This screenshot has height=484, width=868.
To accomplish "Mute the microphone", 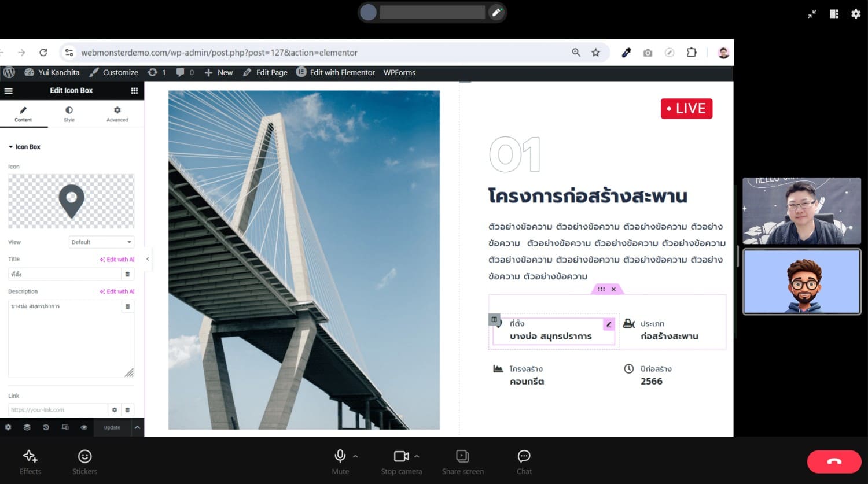I will point(340,461).
